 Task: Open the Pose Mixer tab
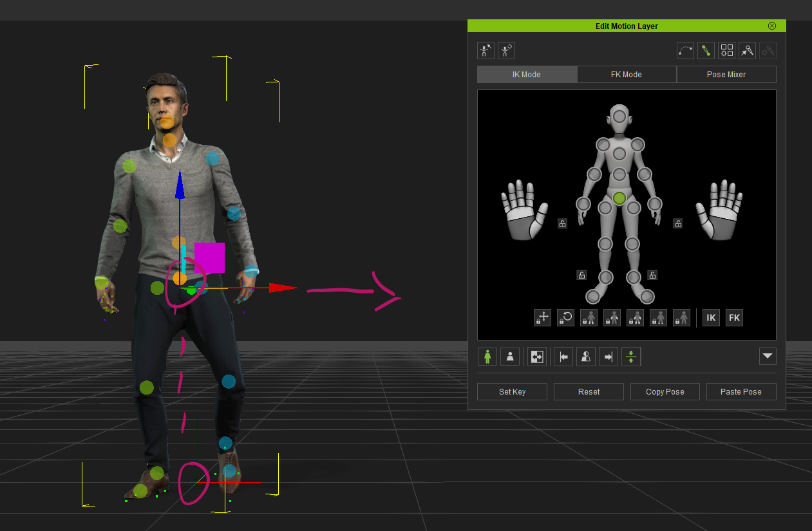pyautogui.click(x=726, y=75)
